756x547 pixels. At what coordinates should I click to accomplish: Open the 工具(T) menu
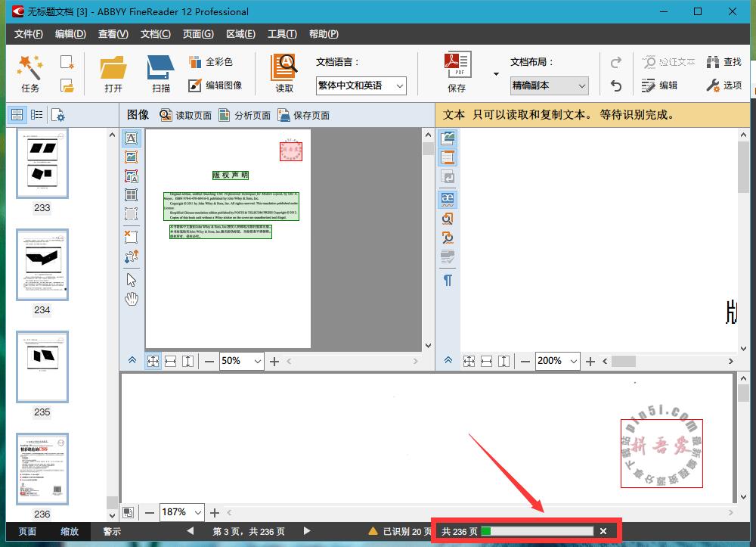click(x=282, y=34)
